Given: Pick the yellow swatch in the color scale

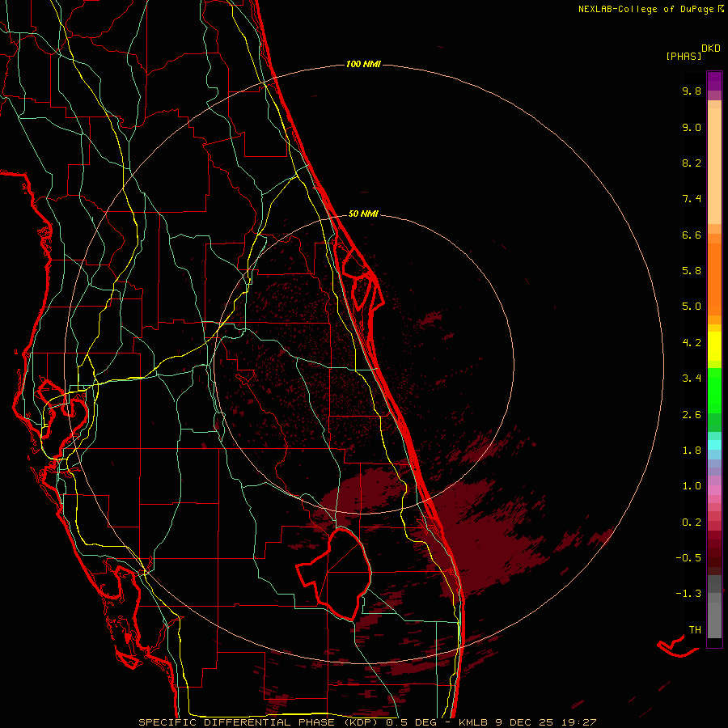Looking at the screenshot, I should click(714, 346).
